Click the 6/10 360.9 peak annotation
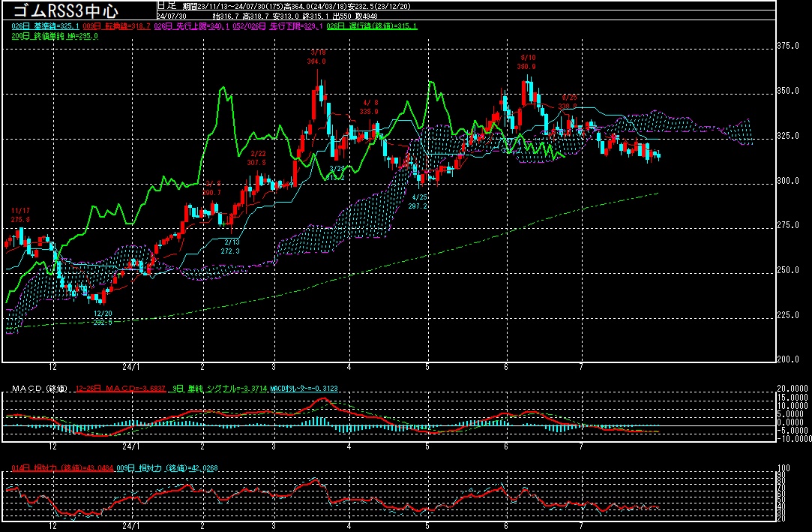This screenshot has width=812, height=532. click(x=526, y=62)
